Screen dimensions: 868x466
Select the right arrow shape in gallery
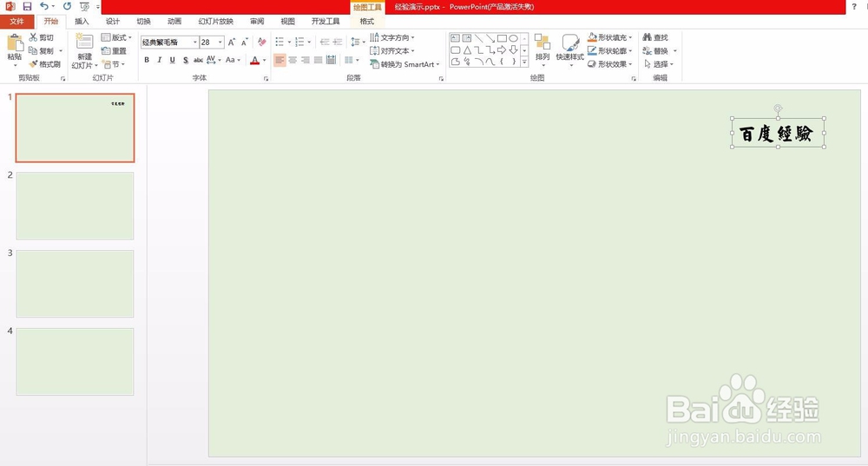pyautogui.click(x=502, y=49)
